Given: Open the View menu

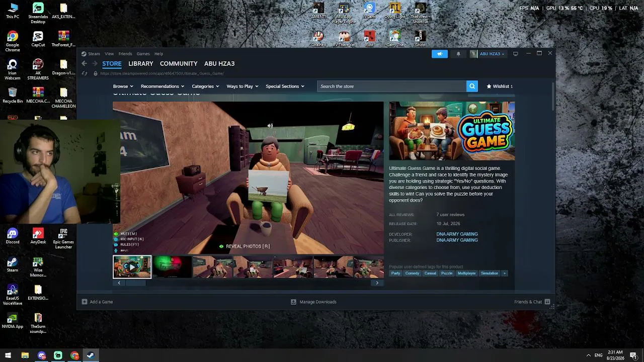Looking at the screenshot, I should [109, 54].
